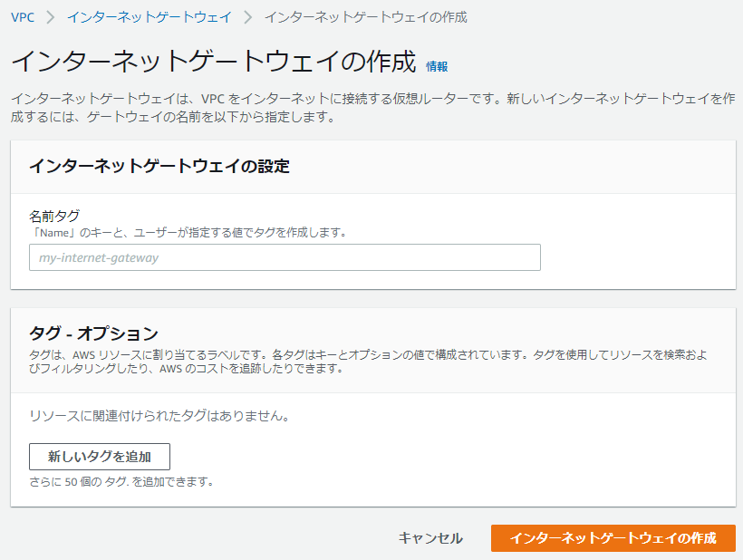
Task: Select the インターネットゲートウェイの設定 heading text
Action: tap(159, 167)
